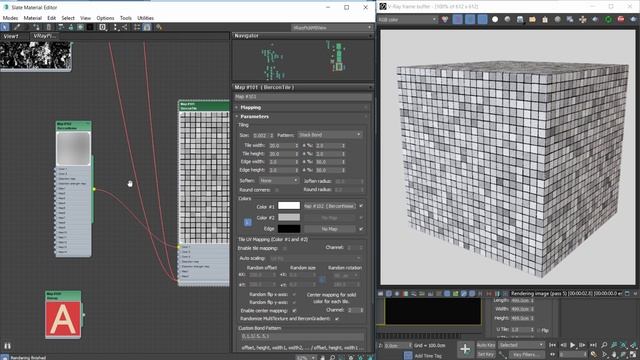Click the Map #102 (BerconNoise) map button
The height and width of the screenshot is (360, 640).
pyautogui.click(x=329, y=206)
